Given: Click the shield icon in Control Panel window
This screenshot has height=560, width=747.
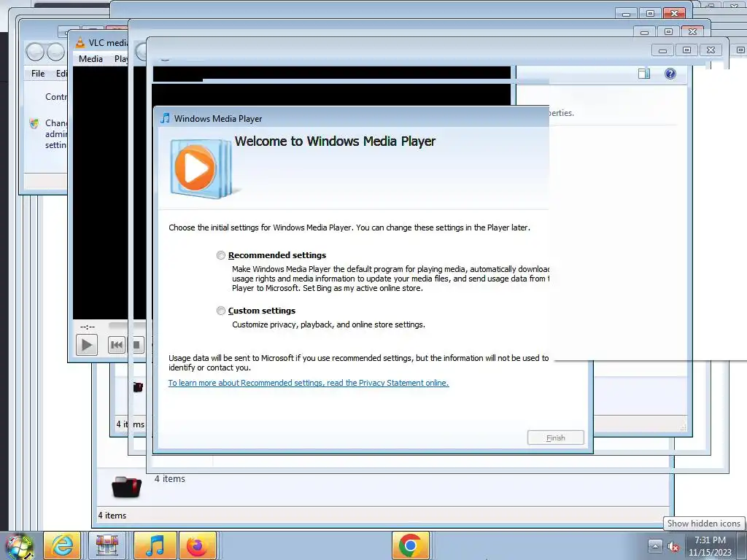Looking at the screenshot, I should pyautogui.click(x=34, y=123).
